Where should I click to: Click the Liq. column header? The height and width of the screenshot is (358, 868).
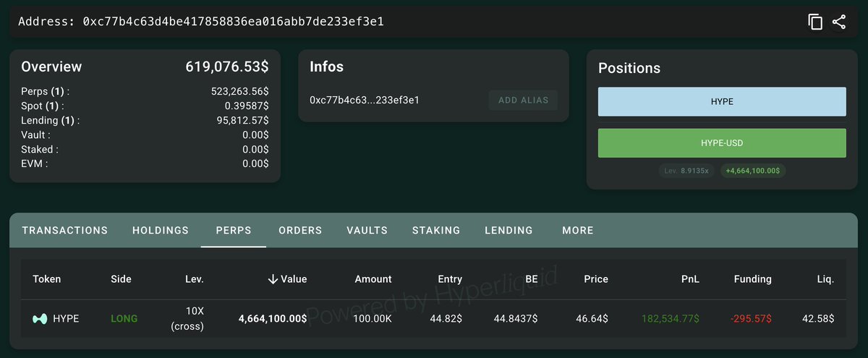825,279
